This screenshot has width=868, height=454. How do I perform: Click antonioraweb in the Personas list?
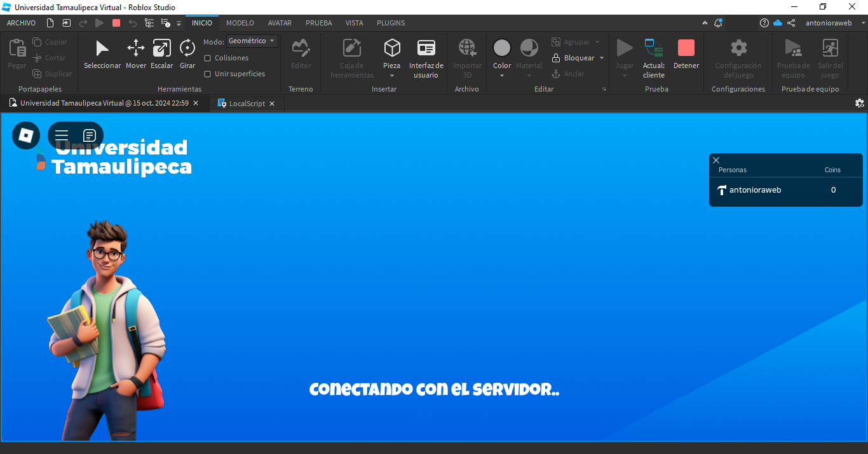pyautogui.click(x=755, y=190)
